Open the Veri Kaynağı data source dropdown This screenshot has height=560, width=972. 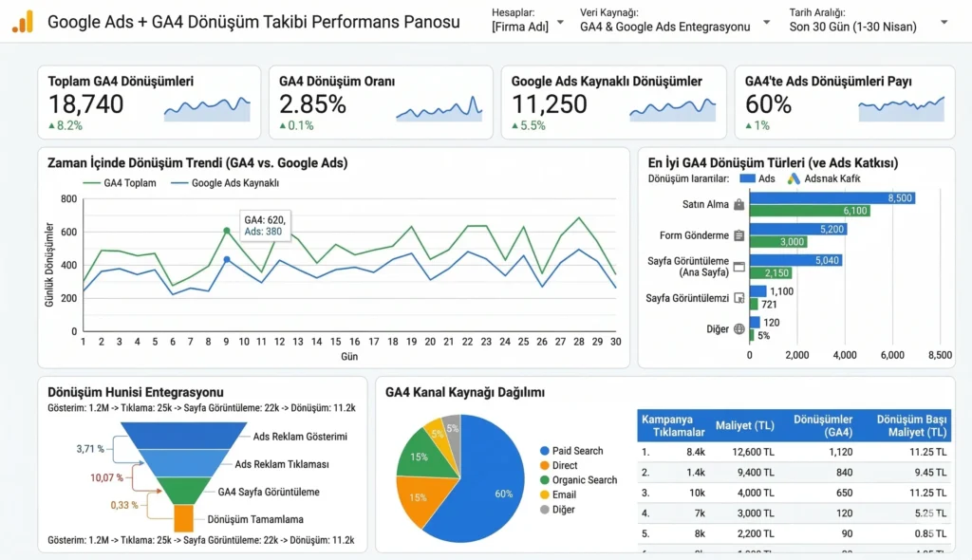click(664, 27)
